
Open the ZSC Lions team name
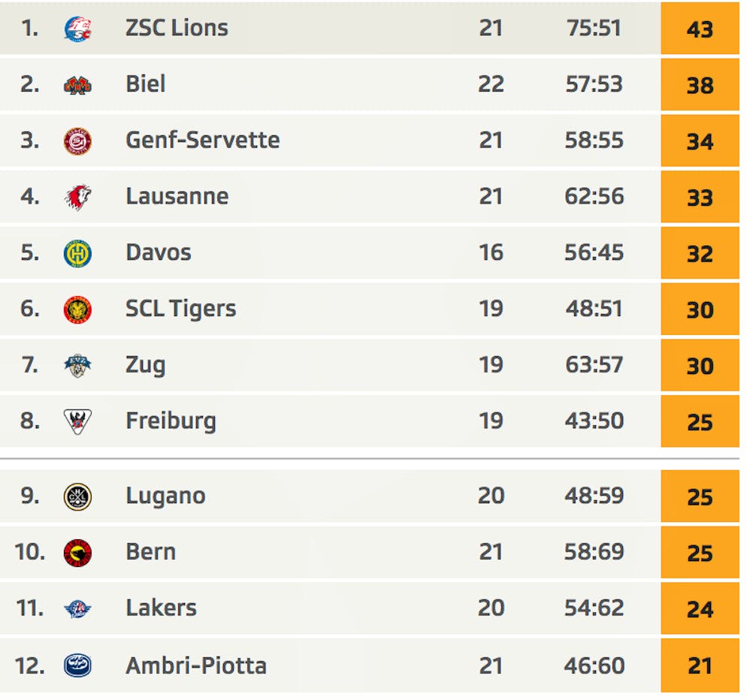177,28
